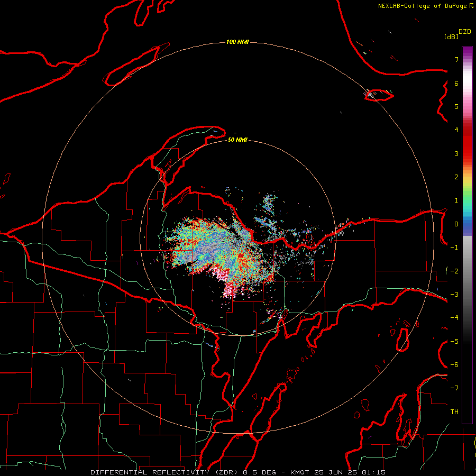Click the 4 dB legend value
Viewport: 476px width, 476px height.
(x=456, y=130)
